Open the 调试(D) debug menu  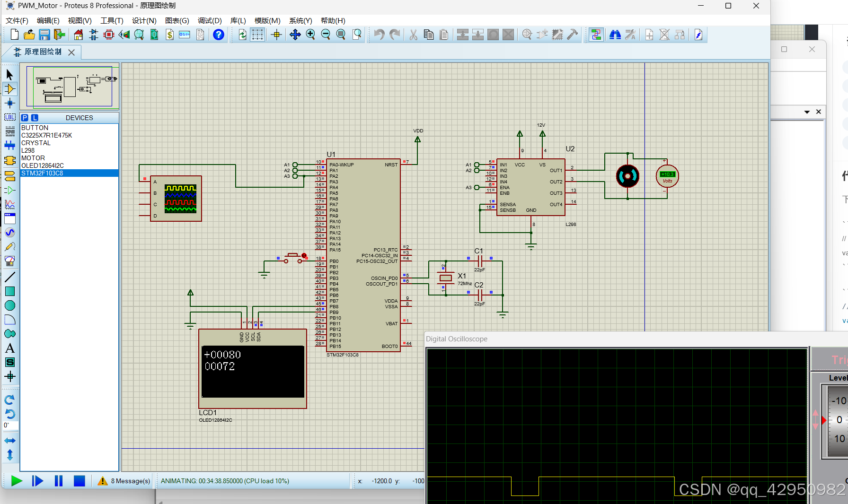(210, 20)
